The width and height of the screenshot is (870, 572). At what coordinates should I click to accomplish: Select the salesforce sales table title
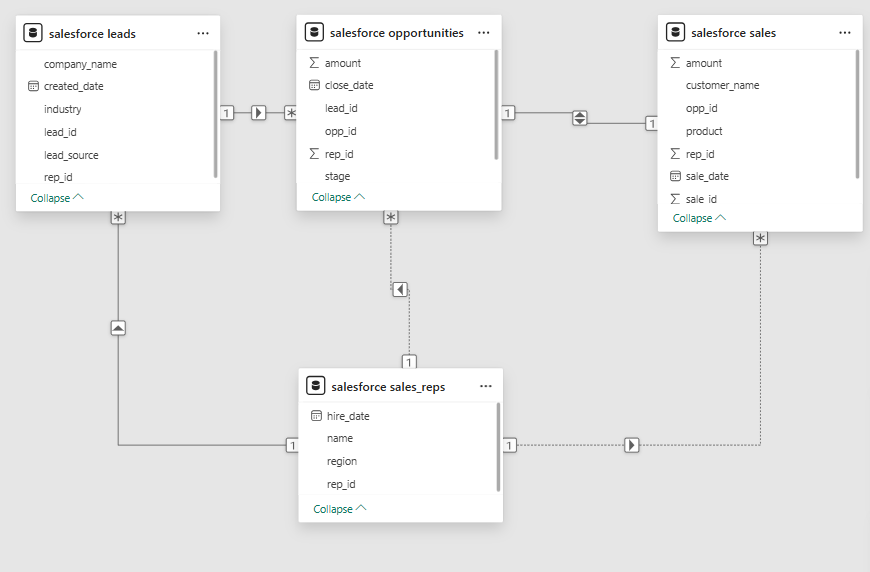(734, 33)
